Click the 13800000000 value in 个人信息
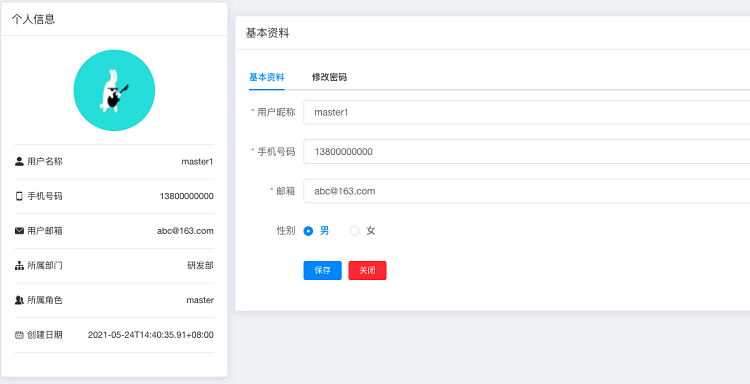This screenshot has width=750, height=384. pos(187,196)
